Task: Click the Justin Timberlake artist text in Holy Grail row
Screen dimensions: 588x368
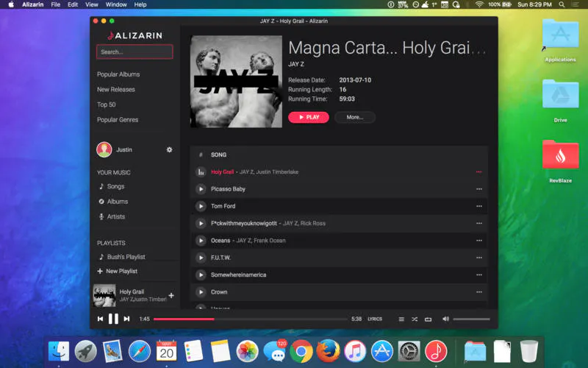Action: [x=278, y=172]
